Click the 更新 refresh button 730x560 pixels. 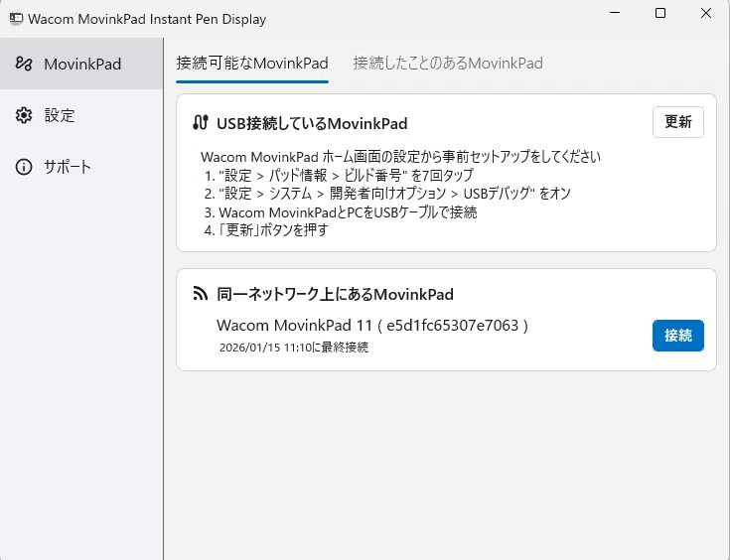[677, 122]
